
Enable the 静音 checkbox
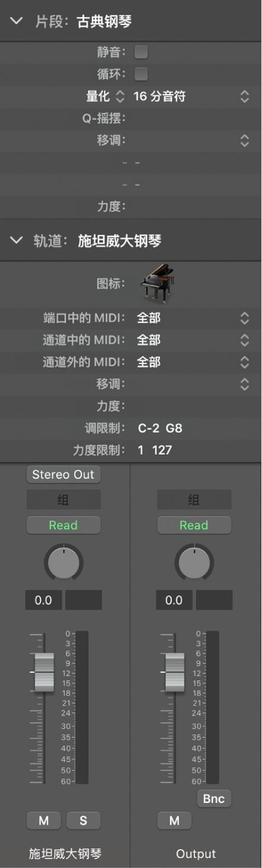[x=141, y=53]
